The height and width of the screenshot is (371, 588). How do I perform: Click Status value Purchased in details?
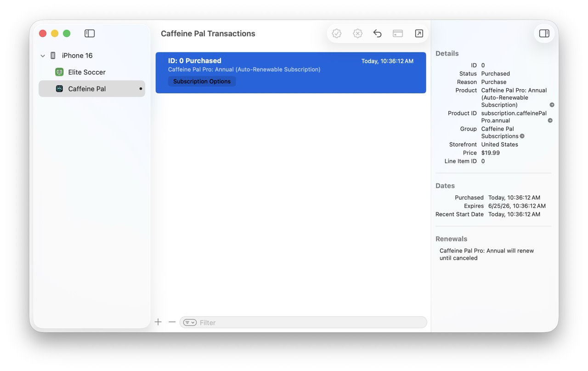click(x=495, y=74)
